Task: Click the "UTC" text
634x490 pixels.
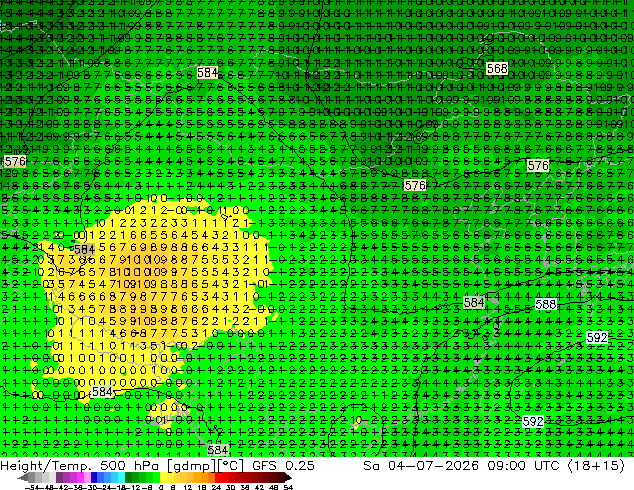Action: pos(547,466)
